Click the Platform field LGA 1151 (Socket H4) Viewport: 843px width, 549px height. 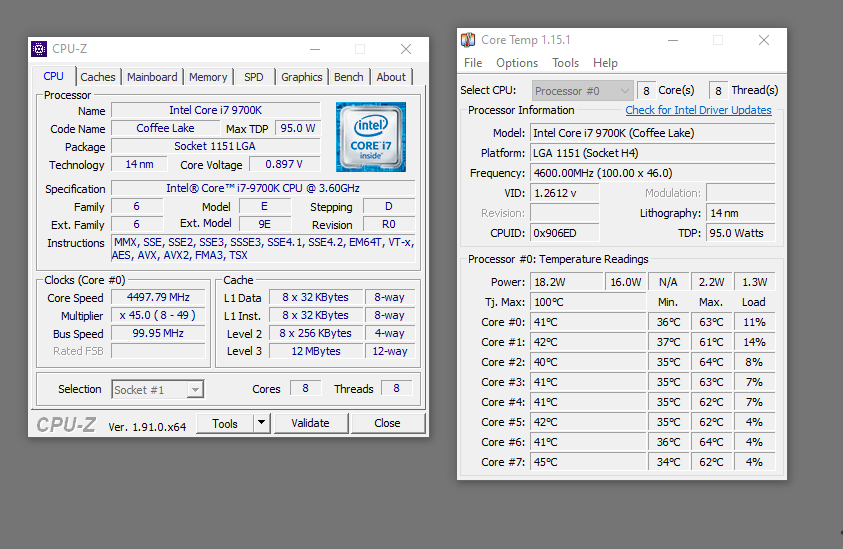[x=653, y=153]
